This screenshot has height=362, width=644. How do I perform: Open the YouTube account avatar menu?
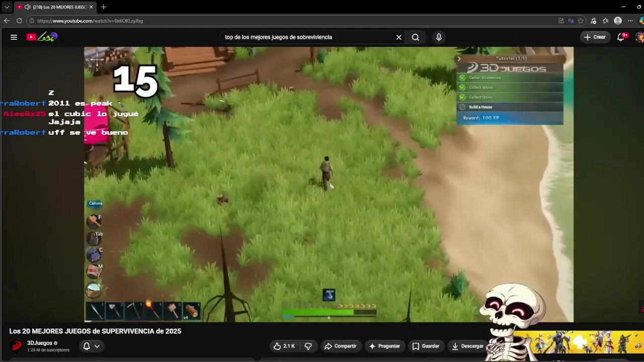coord(640,37)
